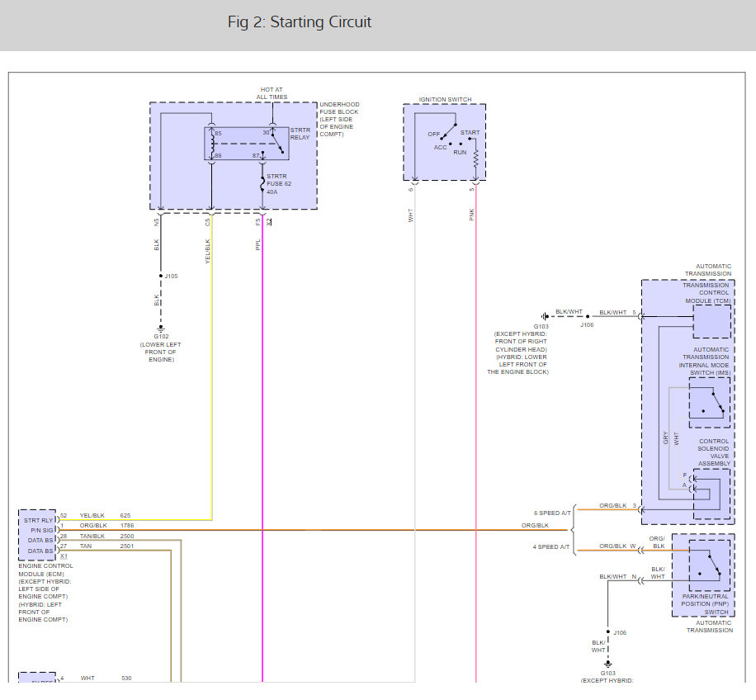Click the yellow YEL/BLK vertical wire
The width and height of the screenshot is (756, 700).
click(x=212, y=371)
